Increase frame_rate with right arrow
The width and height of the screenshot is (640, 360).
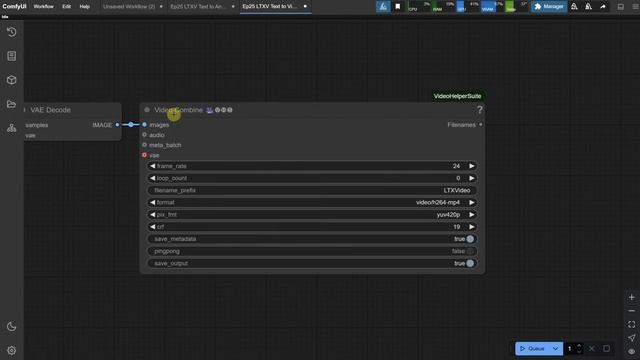pyautogui.click(x=472, y=166)
